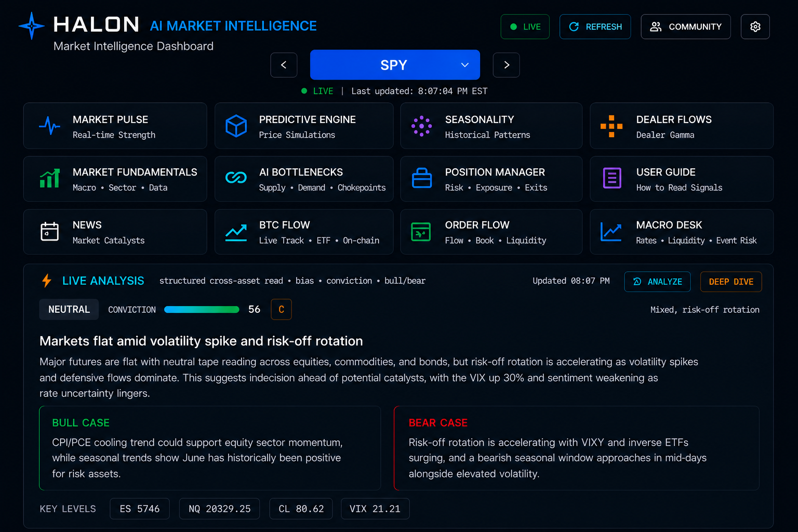Open the settings gear icon
This screenshot has height=532, width=798.
pyautogui.click(x=755, y=26)
